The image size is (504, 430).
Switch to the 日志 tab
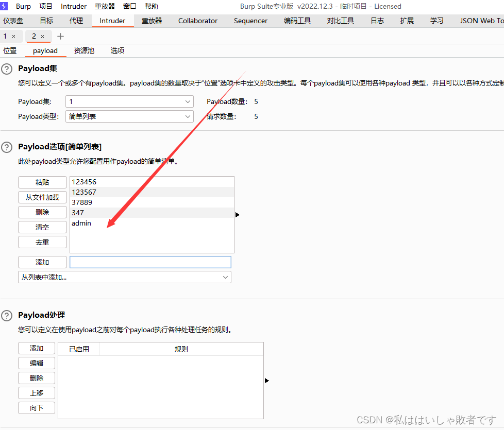pos(377,21)
